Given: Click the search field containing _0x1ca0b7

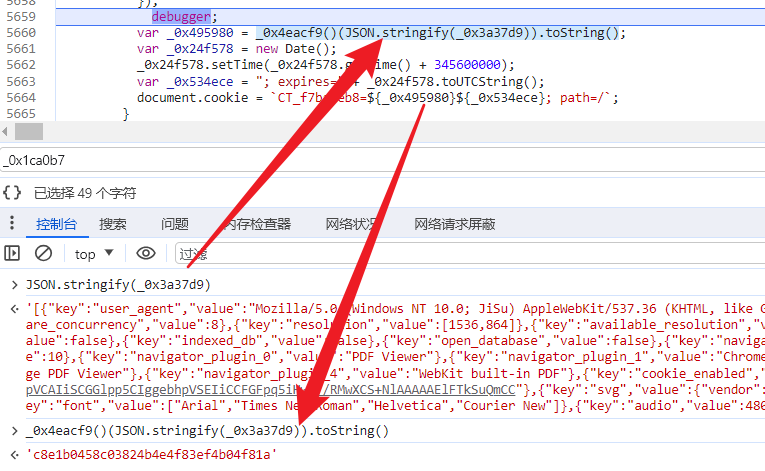Looking at the screenshot, I should pos(382,161).
